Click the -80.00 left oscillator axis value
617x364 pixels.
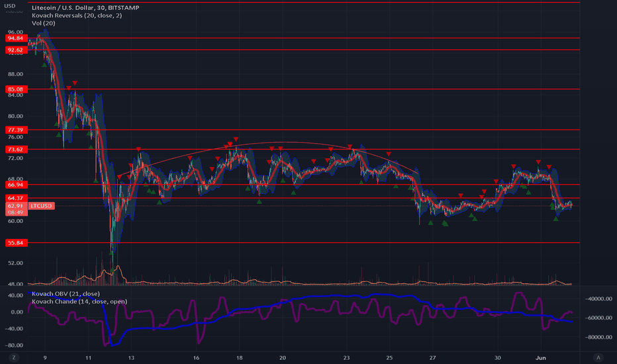[x=14, y=345]
